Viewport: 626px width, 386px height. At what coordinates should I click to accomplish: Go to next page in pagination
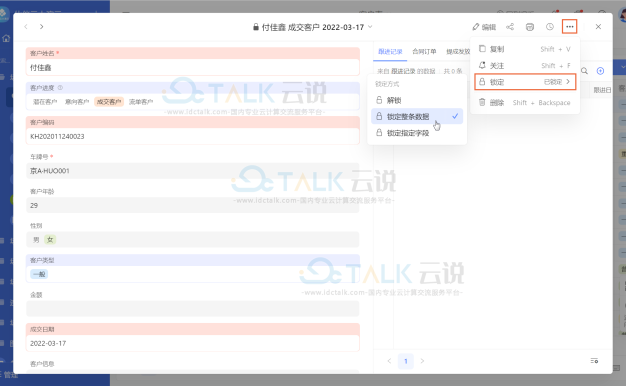[422, 361]
